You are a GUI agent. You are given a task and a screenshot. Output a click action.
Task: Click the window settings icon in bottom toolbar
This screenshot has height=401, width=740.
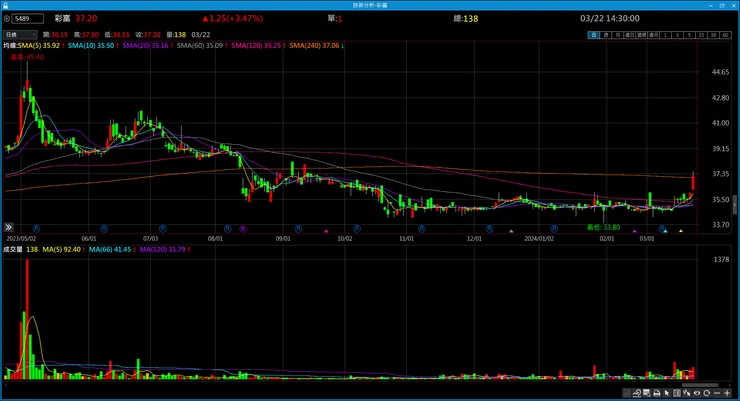click(x=647, y=393)
